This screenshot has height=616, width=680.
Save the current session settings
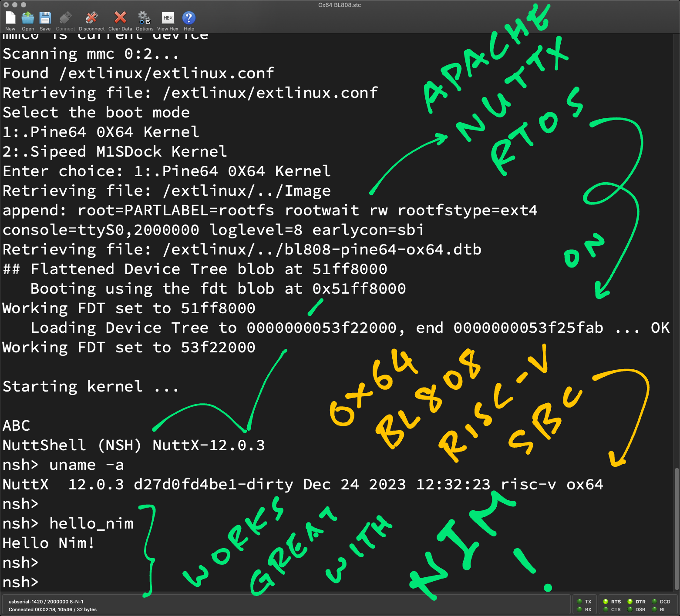[45, 18]
